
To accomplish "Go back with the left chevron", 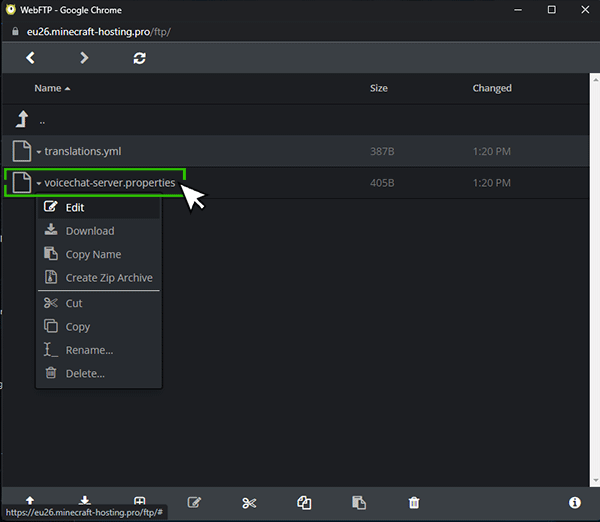I will (30, 58).
